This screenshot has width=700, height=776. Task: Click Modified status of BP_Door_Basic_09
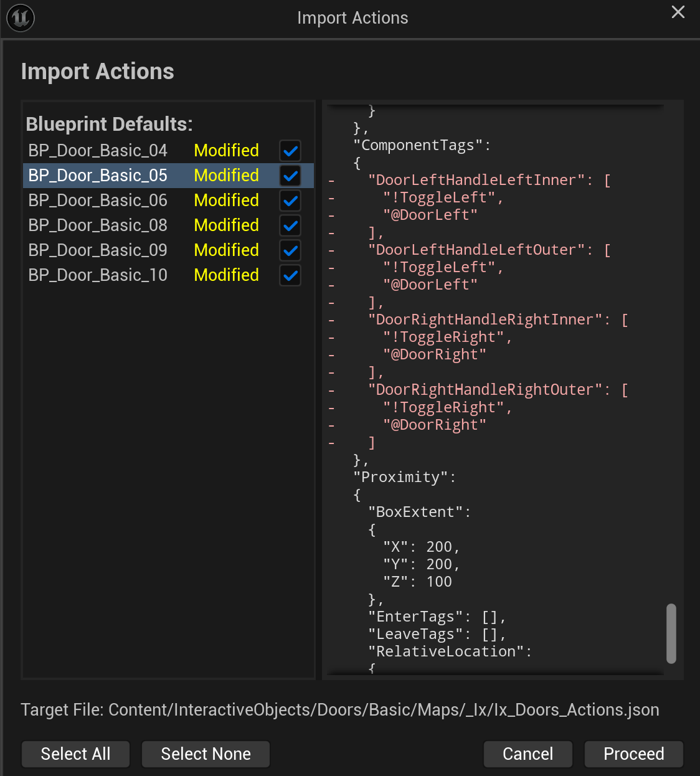[226, 250]
